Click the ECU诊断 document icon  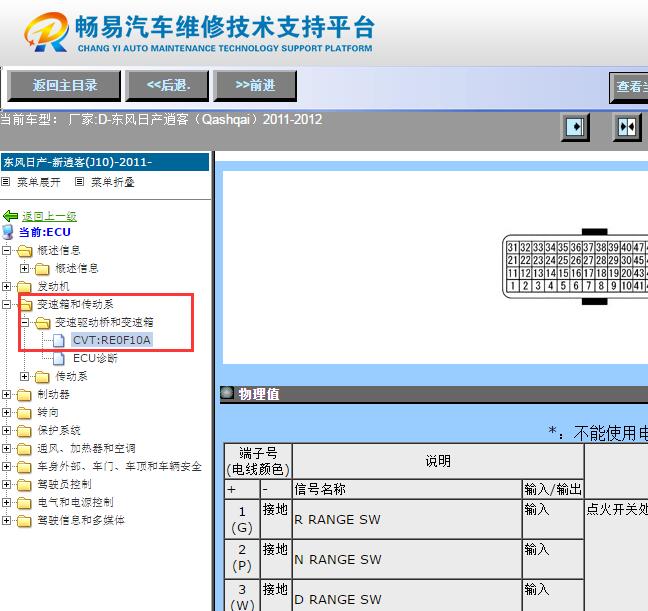(x=59, y=358)
